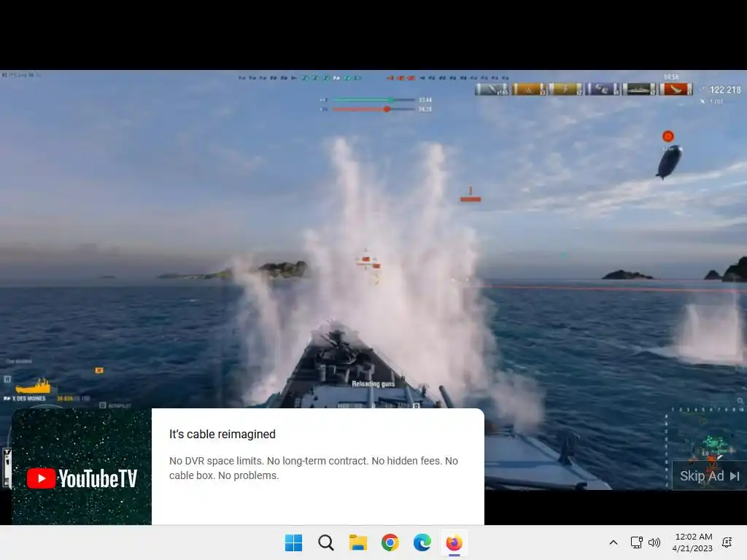The image size is (747, 560).
Task: Open the YouTube TV ad logo thumbnail
Action: click(x=82, y=467)
